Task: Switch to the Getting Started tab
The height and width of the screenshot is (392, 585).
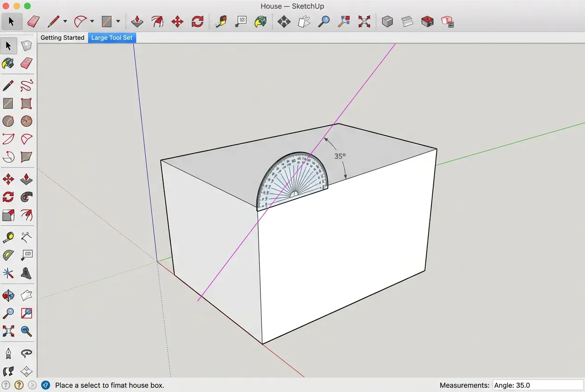Action: coord(62,37)
